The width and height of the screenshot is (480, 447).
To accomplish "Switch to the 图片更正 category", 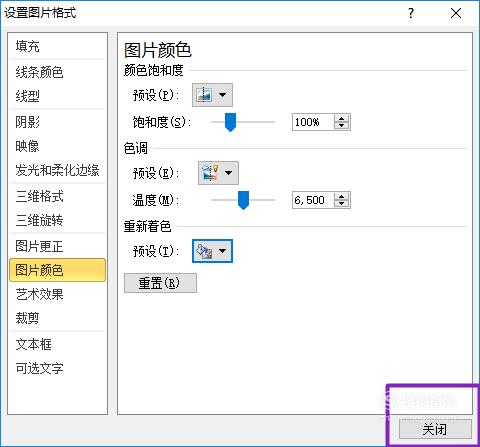I will click(57, 246).
